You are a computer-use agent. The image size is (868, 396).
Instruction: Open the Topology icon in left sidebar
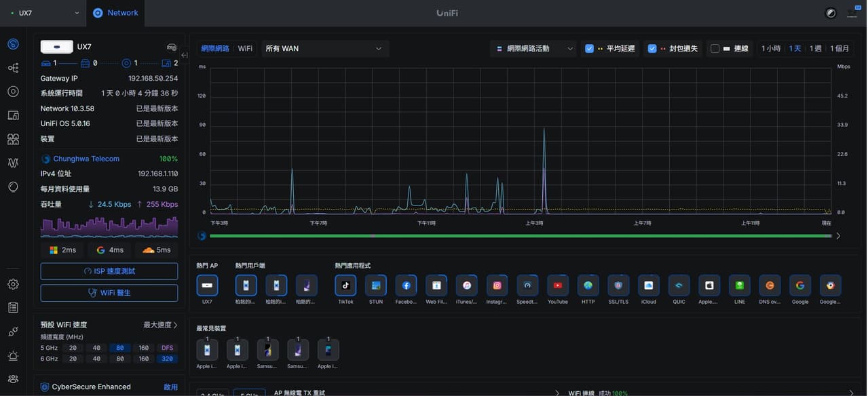coord(13,68)
